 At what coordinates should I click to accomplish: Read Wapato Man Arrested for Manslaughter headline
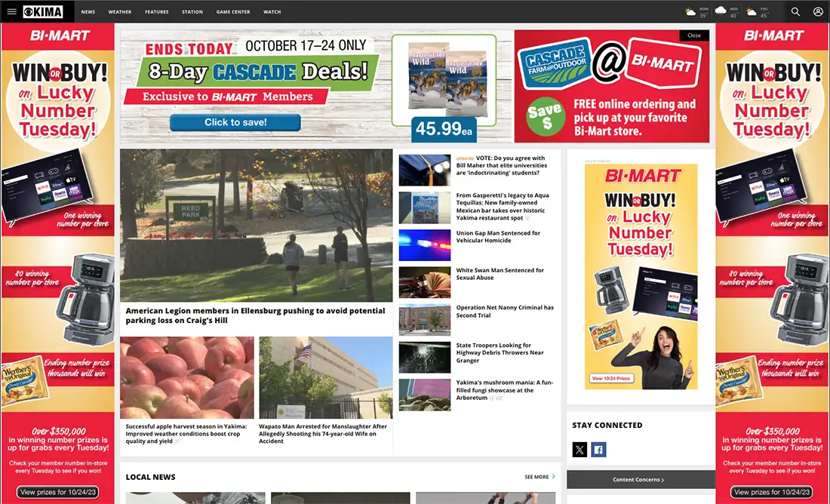tap(323, 434)
